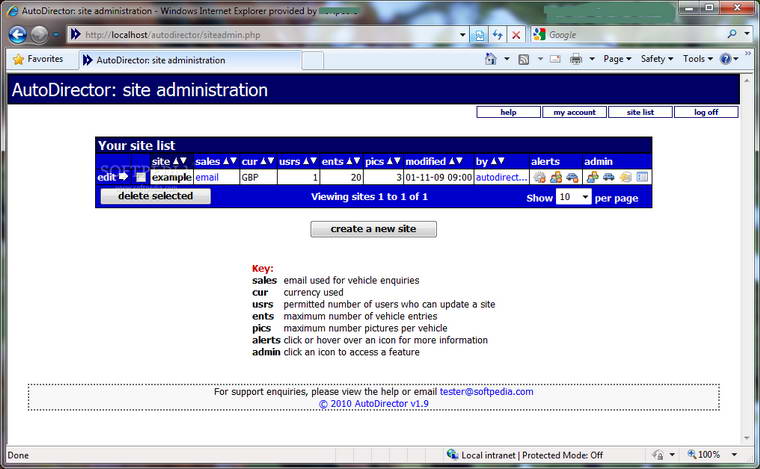Click the zoom magnifier icon in status bar

pos(692,454)
